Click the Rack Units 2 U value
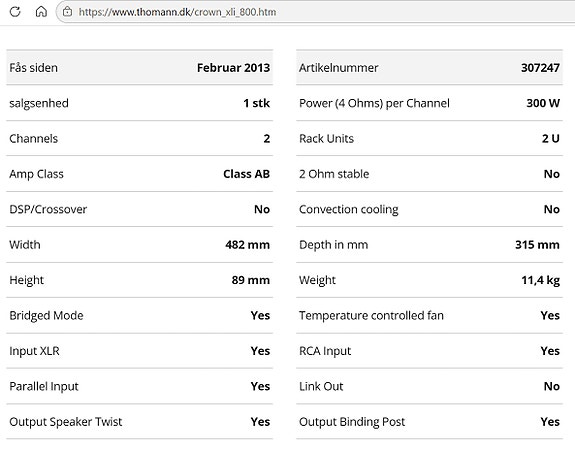575x450 pixels. [551, 139]
